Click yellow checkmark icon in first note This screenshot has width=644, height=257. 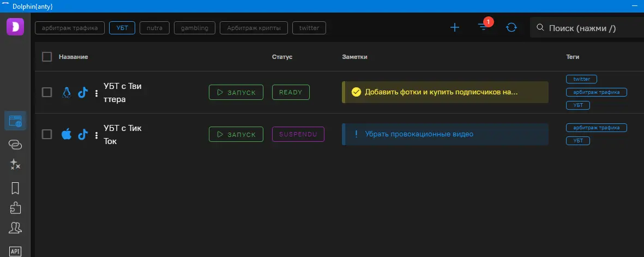pos(356,92)
